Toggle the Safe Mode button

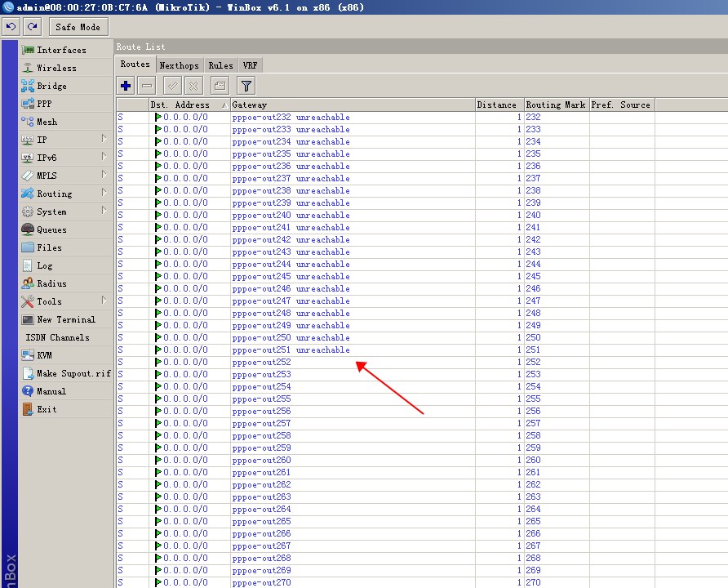78,27
